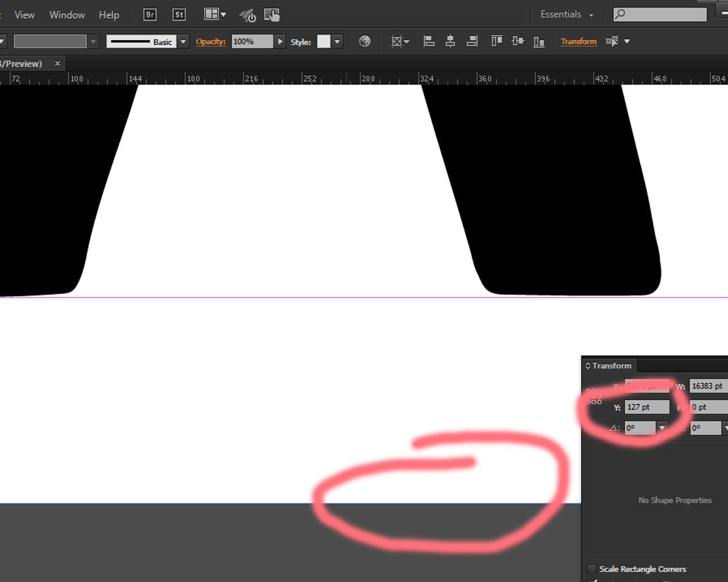Image resolution: width=728 pixels, height=582 pixels.
Task: Open the Arrange Documents layout menu
Action: click(215, 15)
